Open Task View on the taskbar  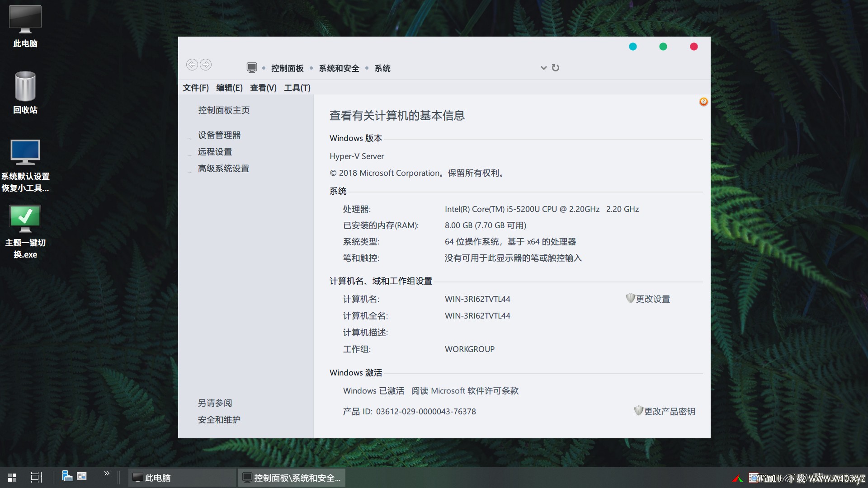36,478
